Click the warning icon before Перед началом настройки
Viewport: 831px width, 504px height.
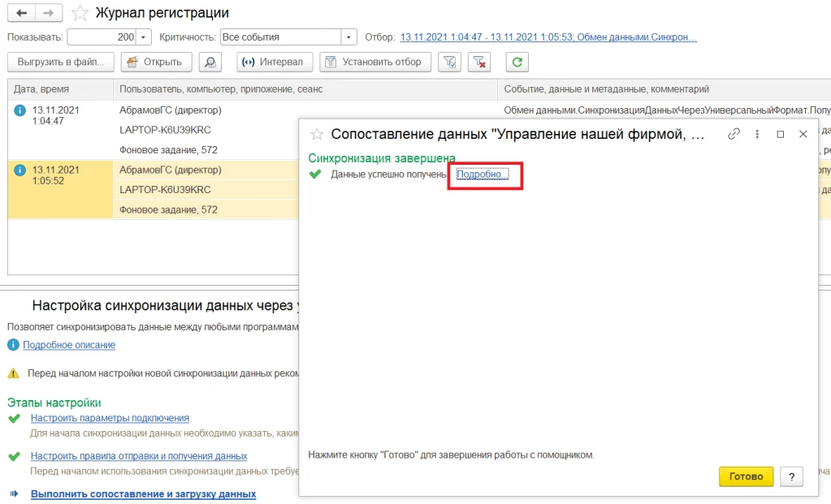click(13, 374)
